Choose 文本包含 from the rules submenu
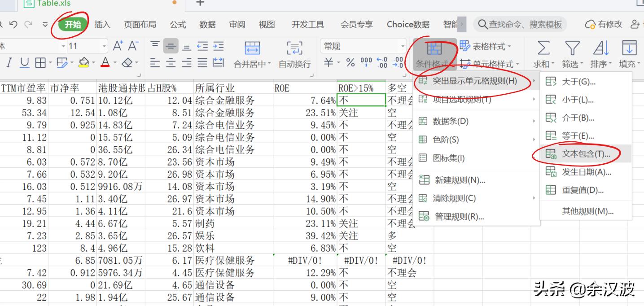Screen dimensions: 644x306 click(586, 154)
